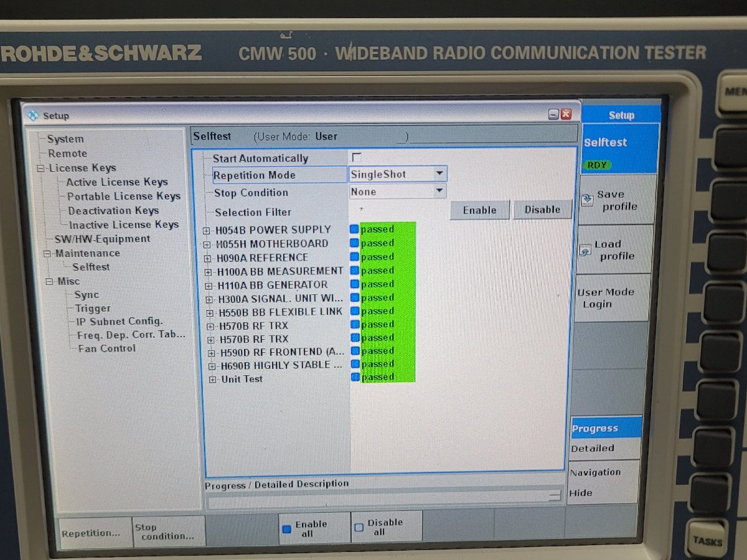Viewport: 747px width, 560px height.
Task: Collapse the License Keys tree node
Action: (x=41, y=169)
